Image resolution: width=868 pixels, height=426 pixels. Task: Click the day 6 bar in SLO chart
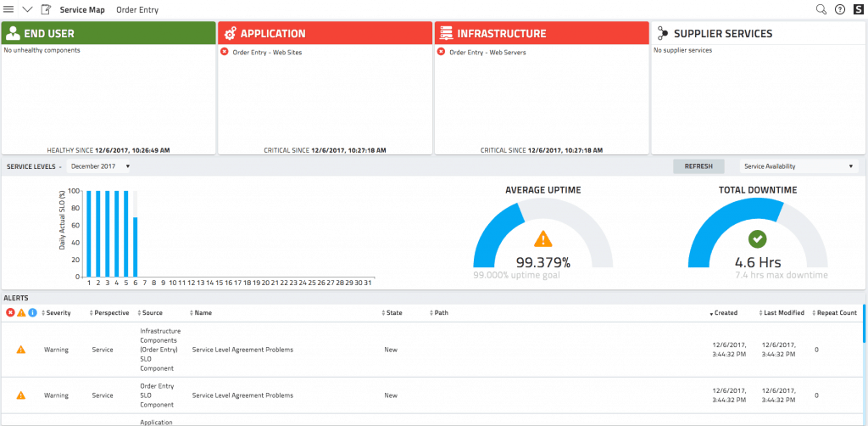pyautogui.click(x=135, y=246)
